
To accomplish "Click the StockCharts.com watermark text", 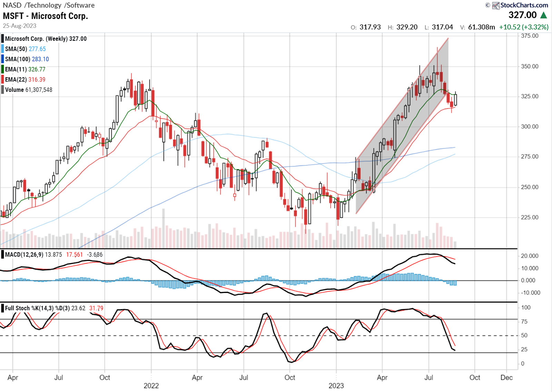I will (524, 5).
